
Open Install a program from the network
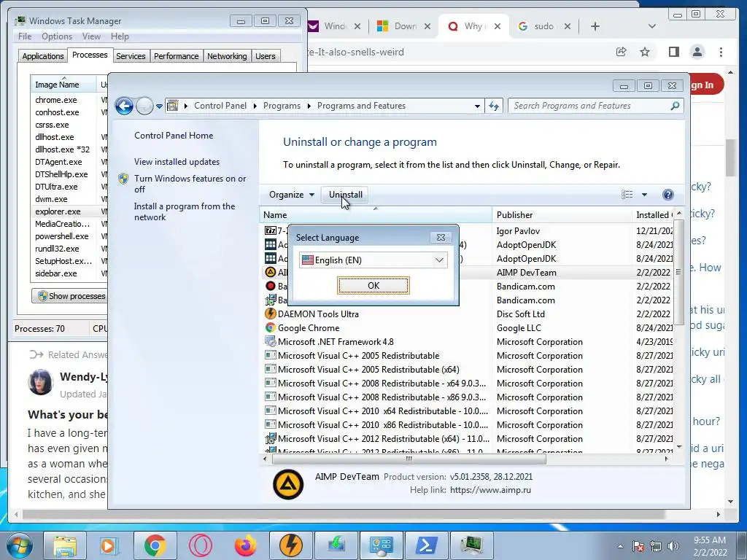[x=185, y=211]
